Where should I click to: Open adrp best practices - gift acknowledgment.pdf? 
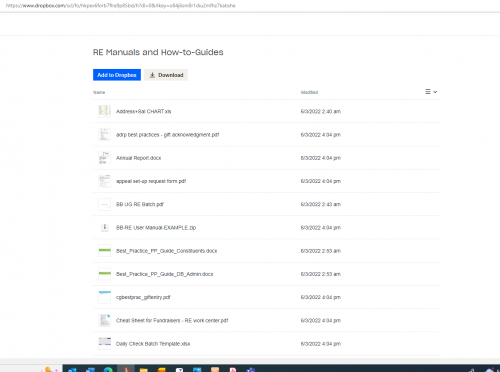coord(167,135)
